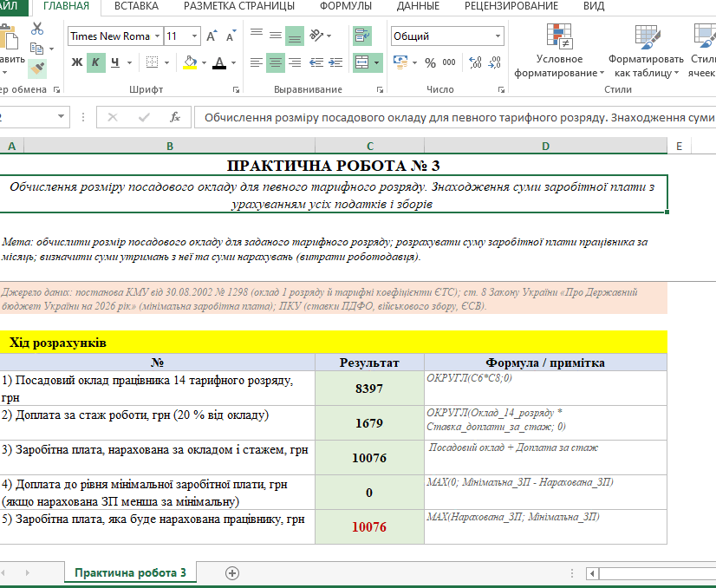Toggle italic formatting (К)
Screen dimensions: 716x588
point(96,62)
